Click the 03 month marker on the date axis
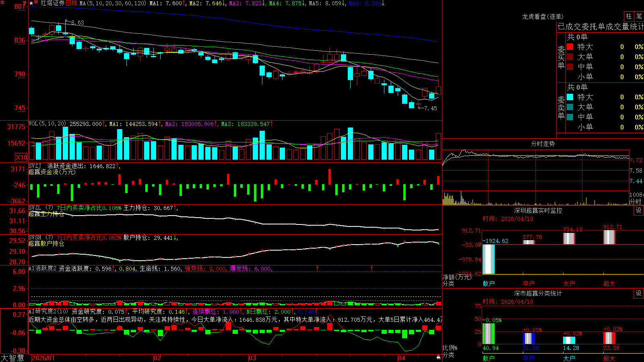This screenshot has width=644, height=362. (252, 358)
